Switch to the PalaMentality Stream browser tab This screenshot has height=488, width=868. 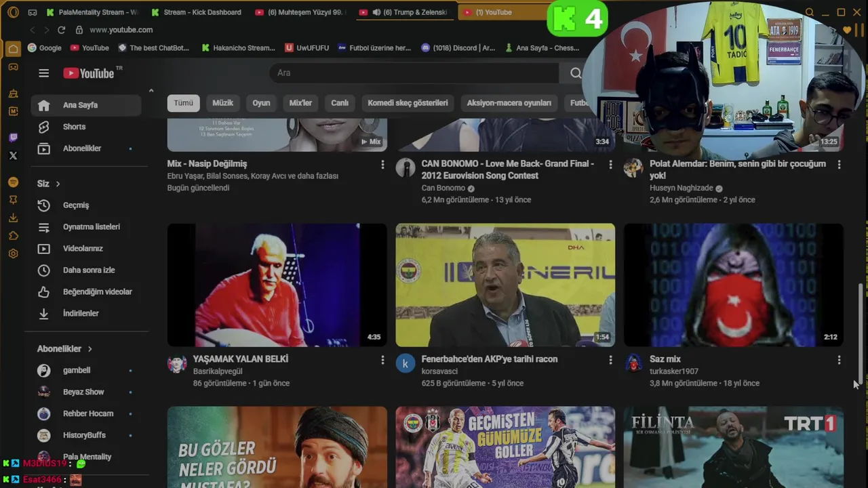tap(92, 12)
